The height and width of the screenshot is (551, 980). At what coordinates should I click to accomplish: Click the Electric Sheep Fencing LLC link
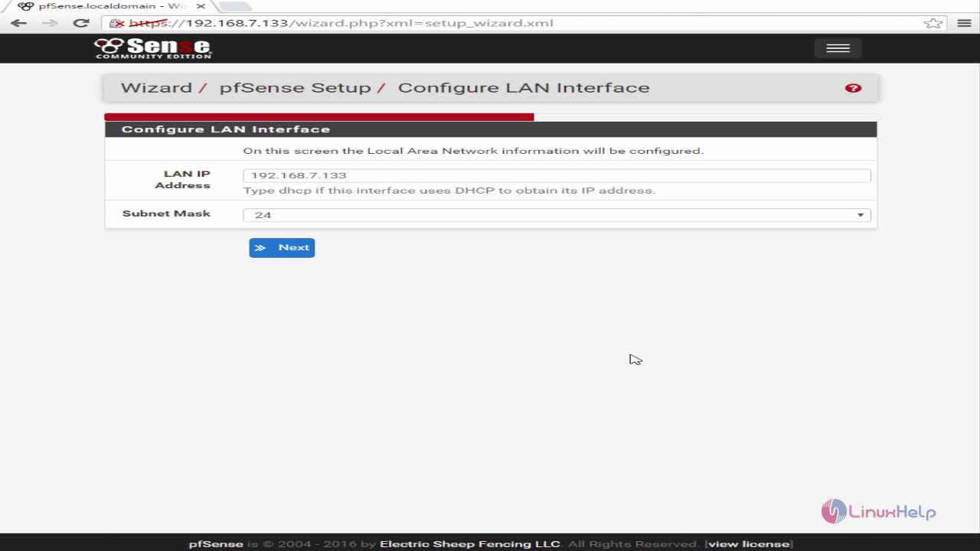tap(470, 544)
